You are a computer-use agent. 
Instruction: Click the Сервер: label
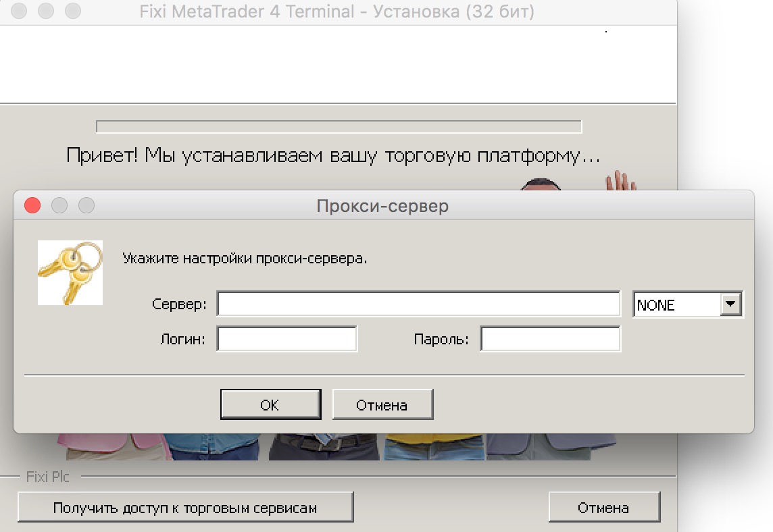point(179,304)
